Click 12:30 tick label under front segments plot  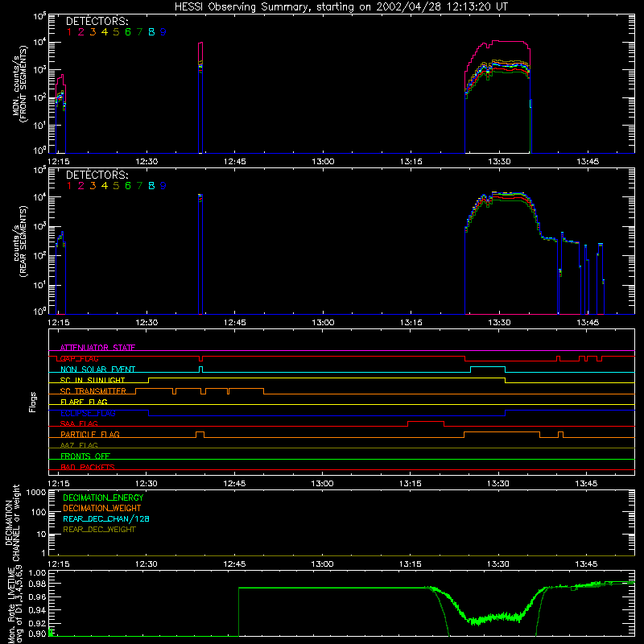pyautogui.click(x=147, y=162)
